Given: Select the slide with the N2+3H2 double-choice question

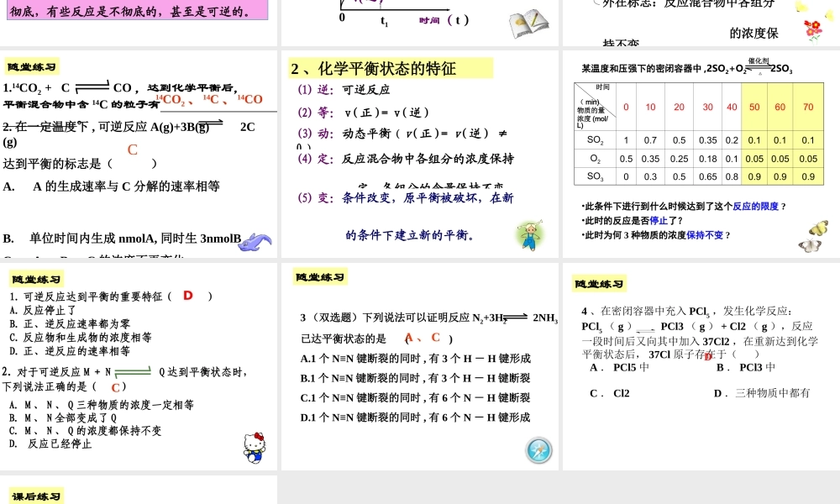Looking at the screenshot, I should pos(419,366).
